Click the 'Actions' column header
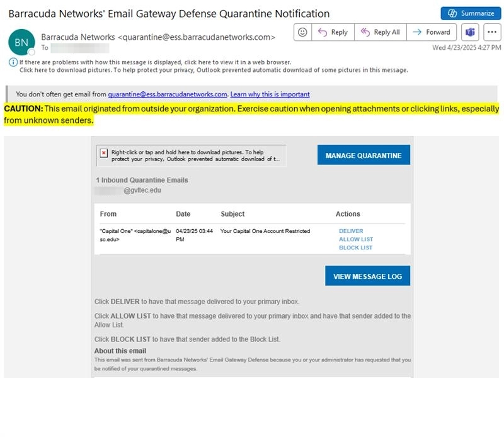This screenshot has height=437, width=504. [348, 214]
